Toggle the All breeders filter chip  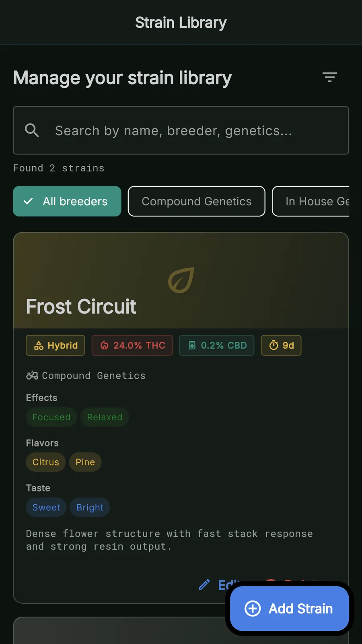click(67, 201)
